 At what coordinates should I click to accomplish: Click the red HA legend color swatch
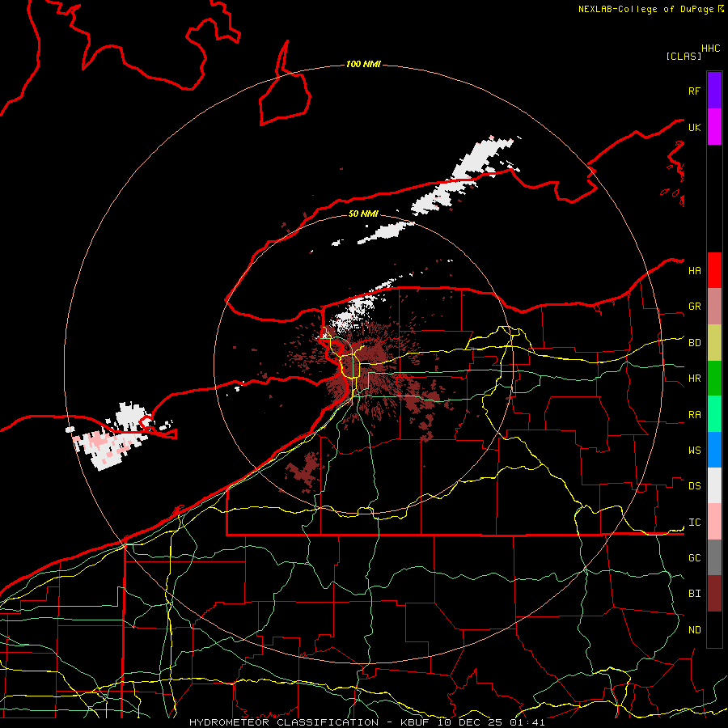pyautogui.click(x=714, y=270)
